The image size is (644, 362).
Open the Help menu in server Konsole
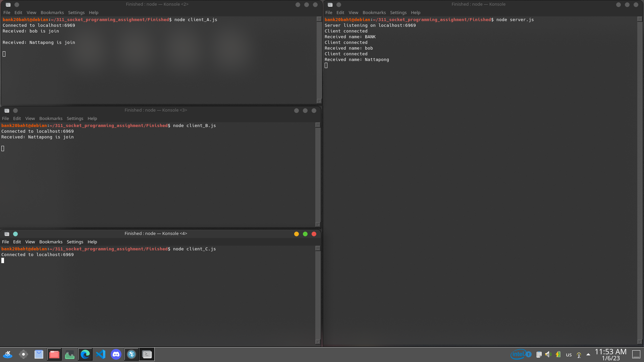click(x=416, y=12)
